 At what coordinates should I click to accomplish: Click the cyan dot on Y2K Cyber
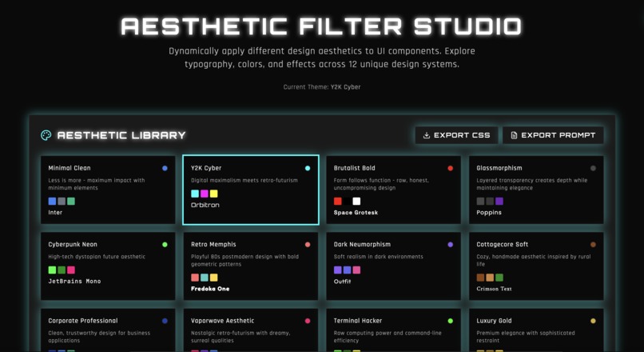308,168
